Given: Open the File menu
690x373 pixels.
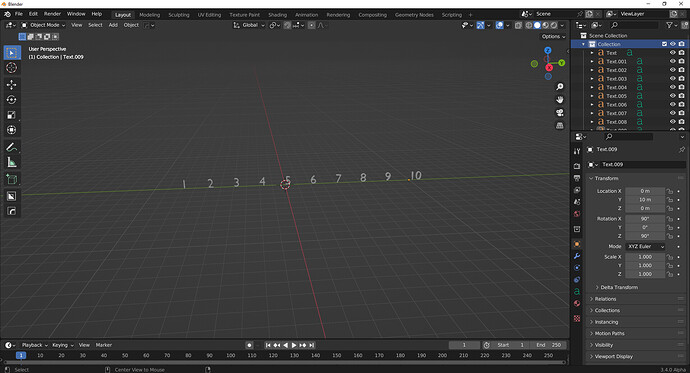Looking at the screenshot, I should pos(18,14).
